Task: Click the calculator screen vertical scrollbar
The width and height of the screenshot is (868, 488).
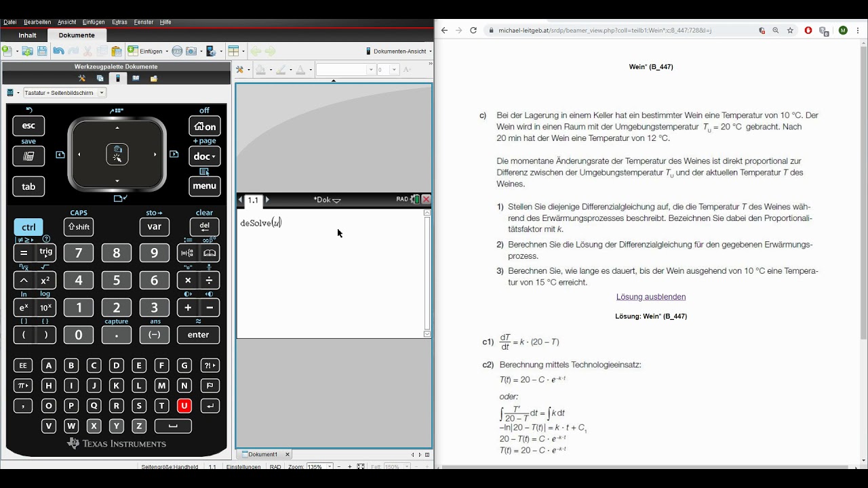Action: click(427, 273)
